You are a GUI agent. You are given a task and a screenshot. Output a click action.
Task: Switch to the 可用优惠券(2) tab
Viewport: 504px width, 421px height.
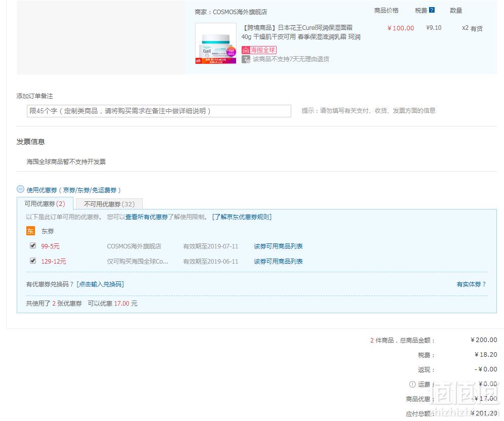tap(45, 203)
